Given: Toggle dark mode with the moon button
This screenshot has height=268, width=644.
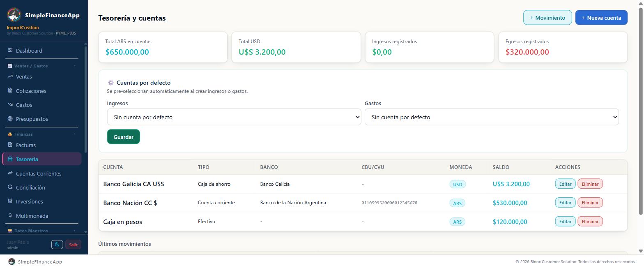Looking at the screenshot, I should coord(57,245).
